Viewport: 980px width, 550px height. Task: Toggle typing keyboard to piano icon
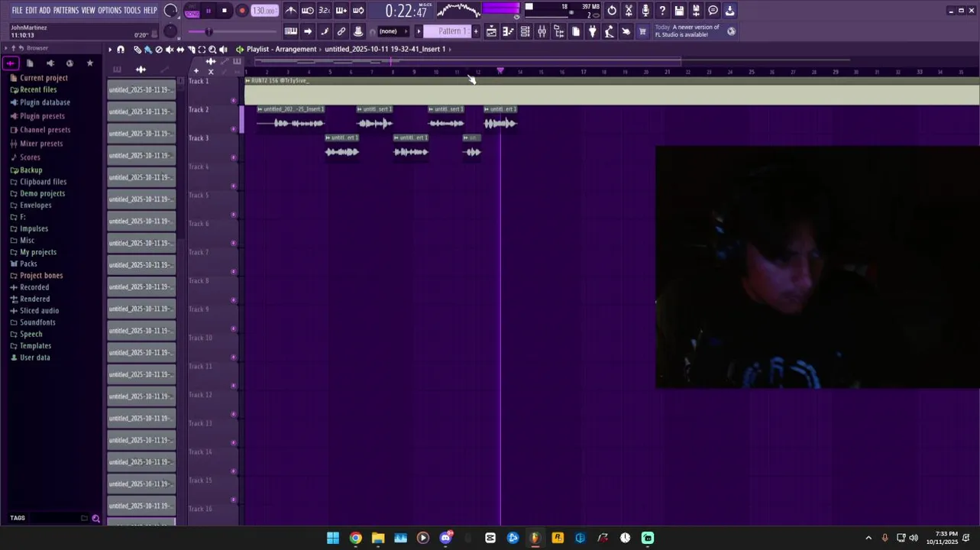[291, 31]
